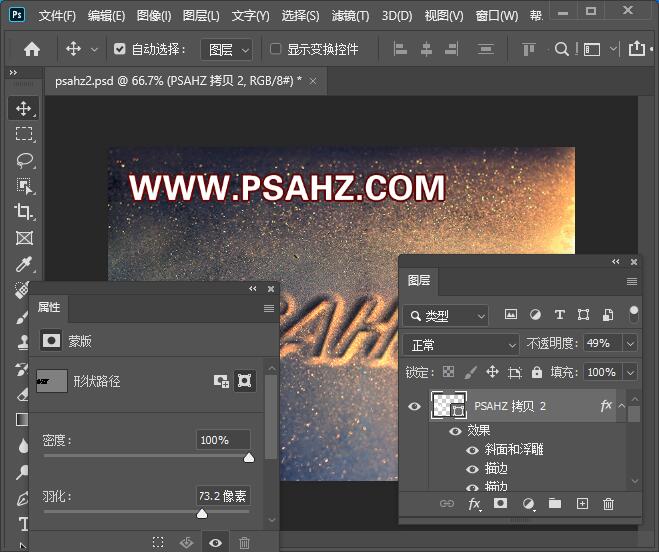Image resolution: width=659 pixels, height=552 pixels.
Task: Click select vector mask icon in Properties
Action: [245, 381]
